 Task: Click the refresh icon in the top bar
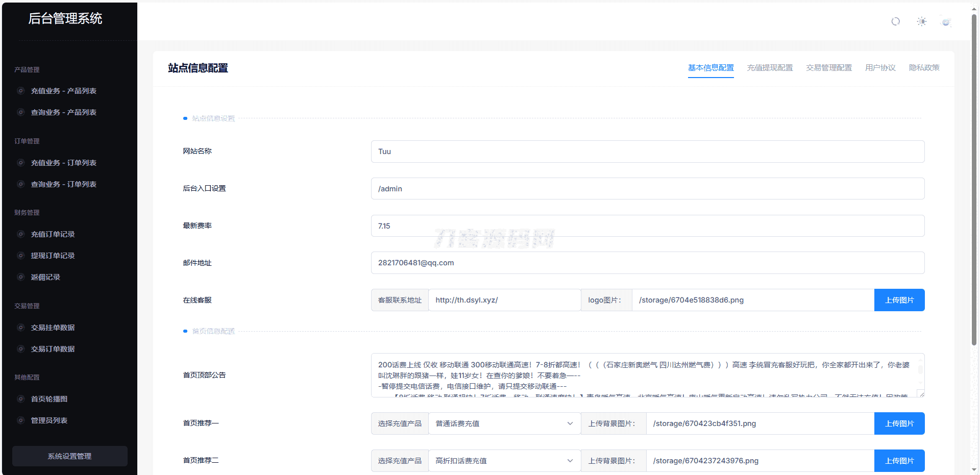(896, 21)
